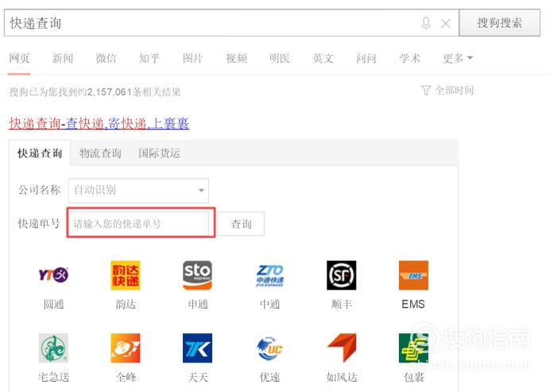
Task: Choose the 中通 ZTO courier icon
Action: point(269,275)
